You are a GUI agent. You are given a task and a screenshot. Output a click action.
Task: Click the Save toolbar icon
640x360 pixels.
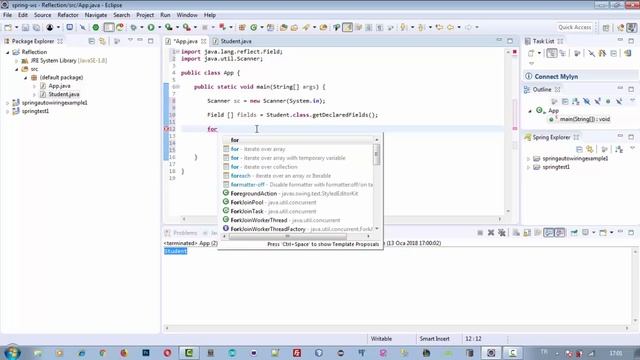click(25, 27)
